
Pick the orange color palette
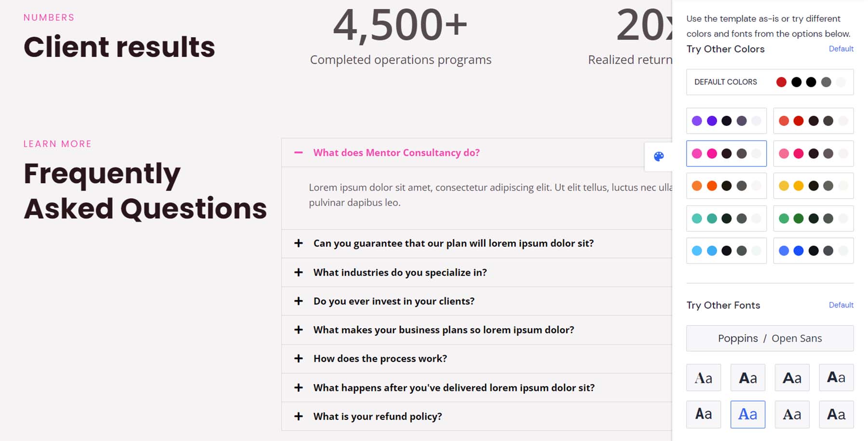pos(726,186)
